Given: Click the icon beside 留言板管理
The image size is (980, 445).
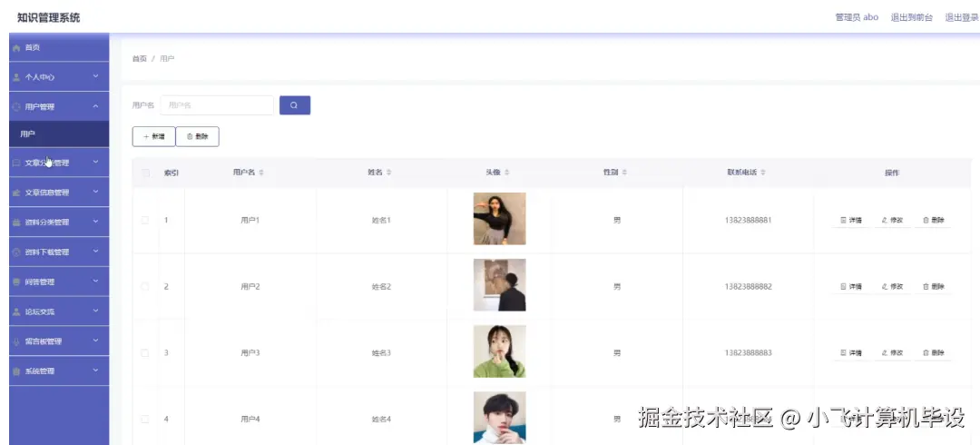Looking at the screenshot, I should (x=17, y=341).
